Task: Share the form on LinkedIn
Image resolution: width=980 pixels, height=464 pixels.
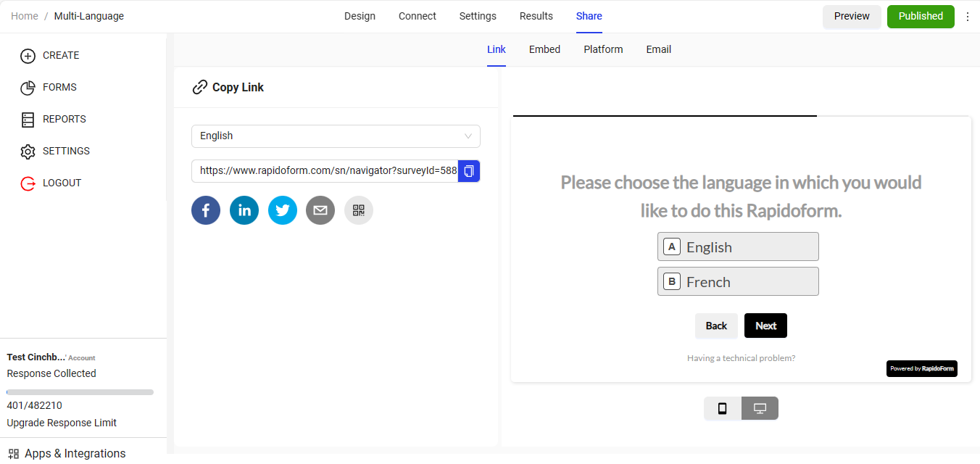Action: [244, 210]
